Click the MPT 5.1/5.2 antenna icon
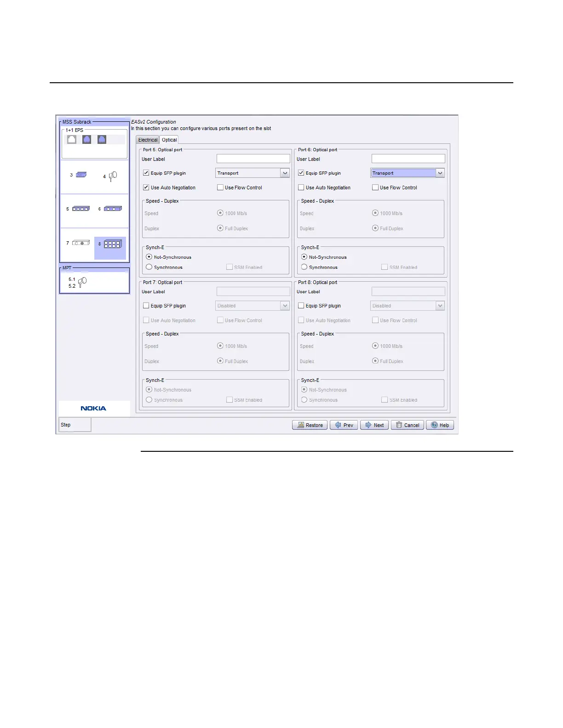The width and height of the screenshot is (563, 728). tap(82, 282)
